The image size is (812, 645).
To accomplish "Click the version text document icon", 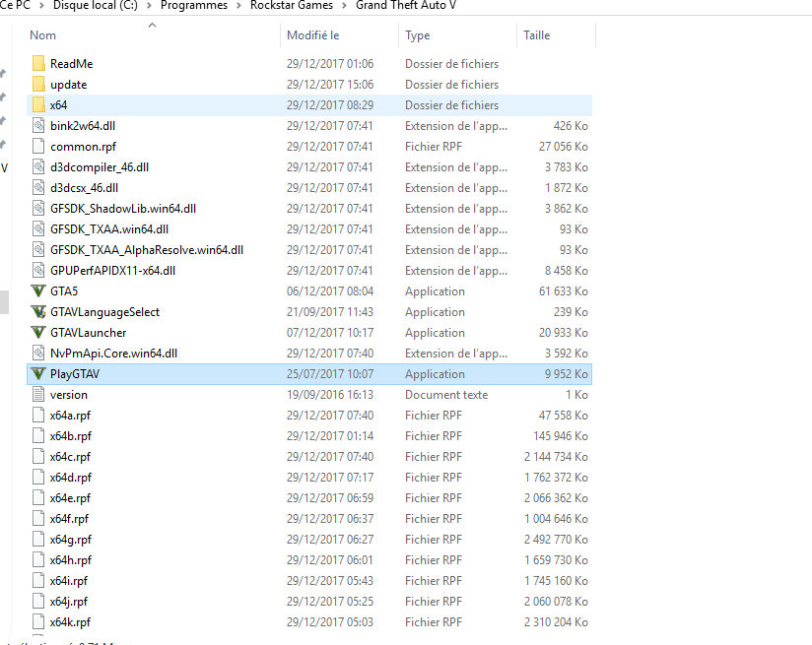I will tap(38, 395).
